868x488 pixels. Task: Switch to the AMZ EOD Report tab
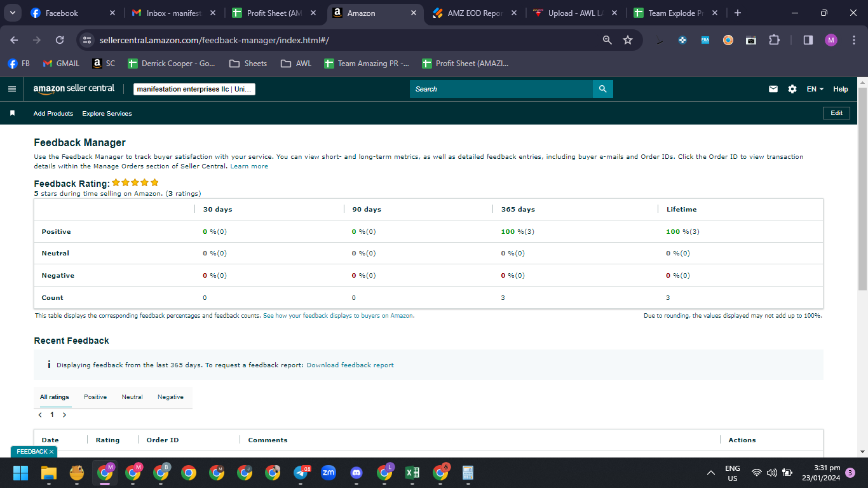(474, 13)
